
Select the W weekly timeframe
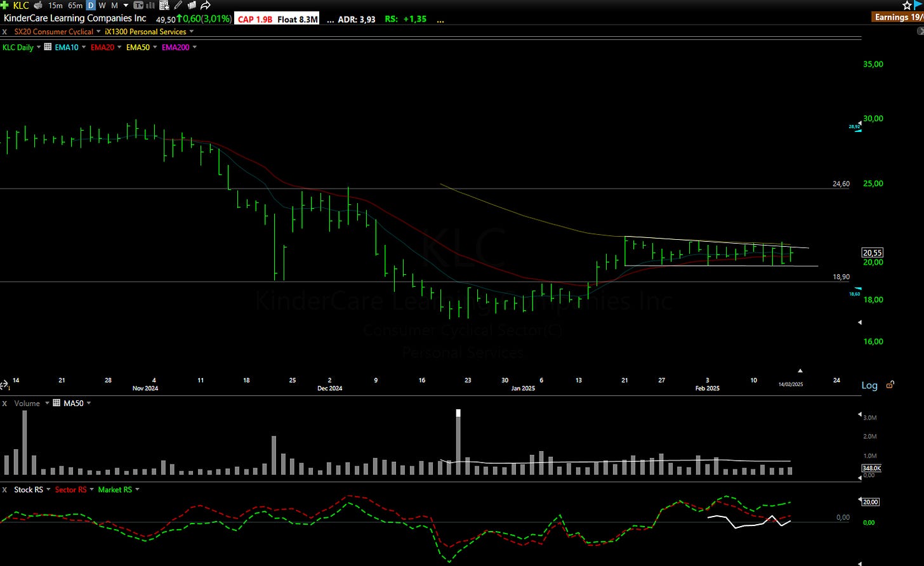102,5
